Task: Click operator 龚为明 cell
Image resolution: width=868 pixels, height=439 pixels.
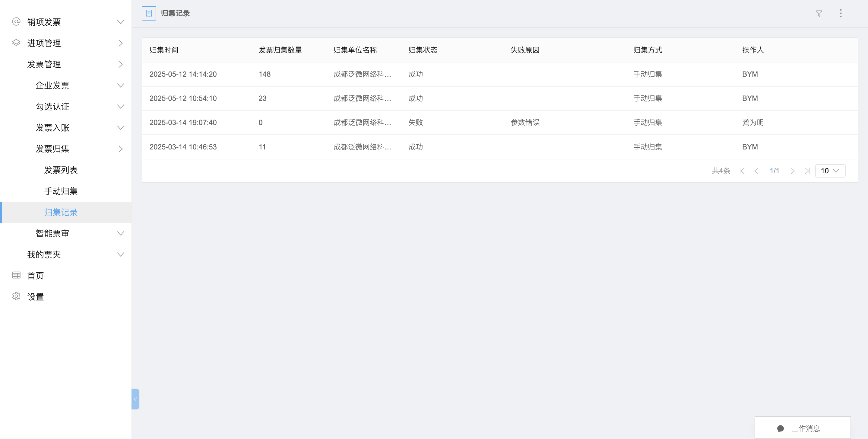Action: (753, 123)
